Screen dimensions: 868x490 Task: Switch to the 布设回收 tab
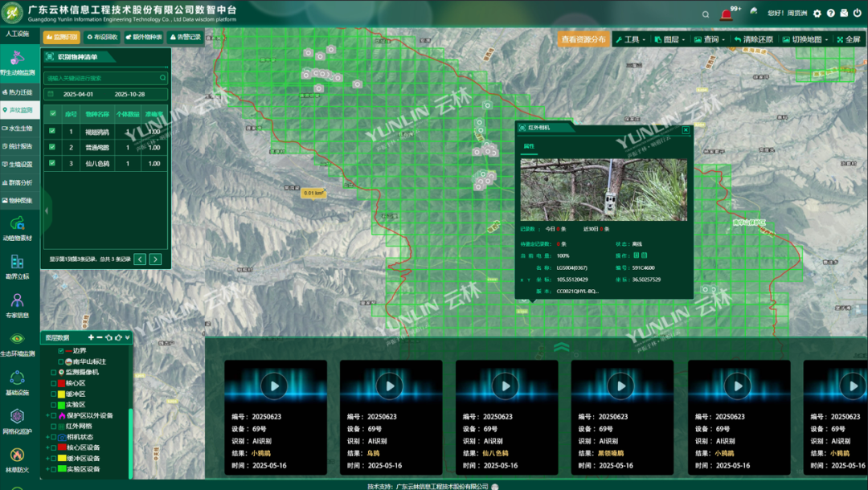click(x=102, y=37)
